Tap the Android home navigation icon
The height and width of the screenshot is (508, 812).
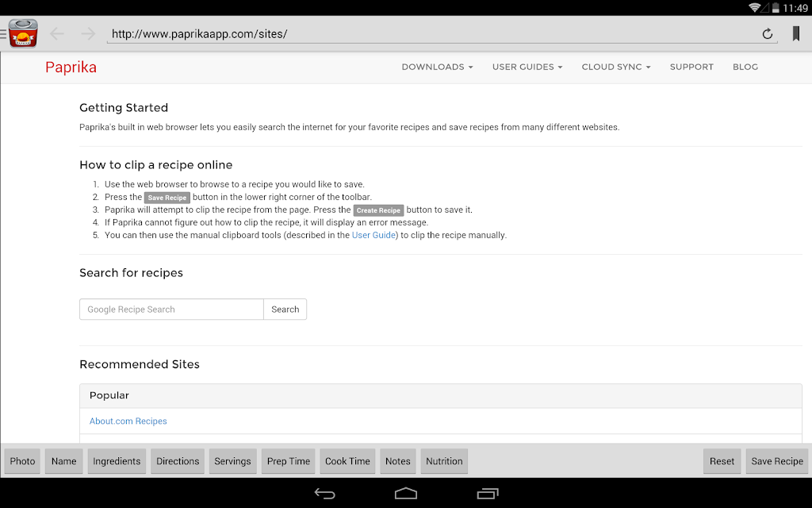point(405,493)
